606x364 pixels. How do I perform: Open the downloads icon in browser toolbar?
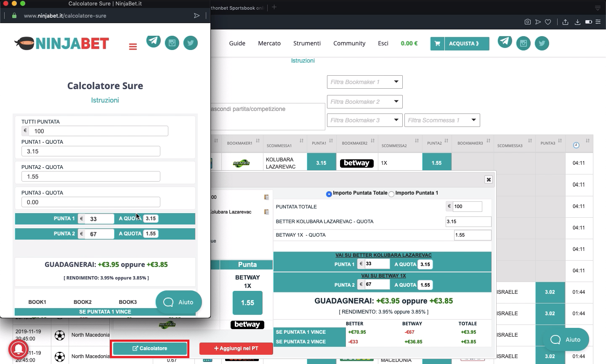click(577, 22)
